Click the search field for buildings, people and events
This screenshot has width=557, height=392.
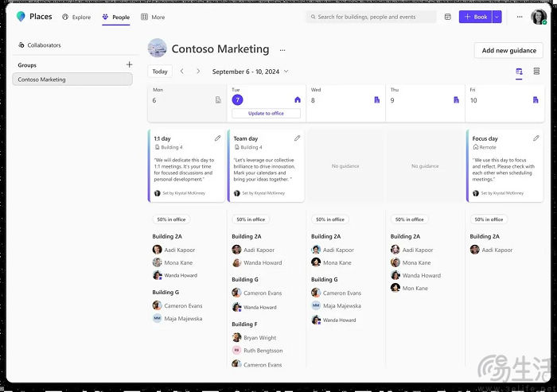372,17
